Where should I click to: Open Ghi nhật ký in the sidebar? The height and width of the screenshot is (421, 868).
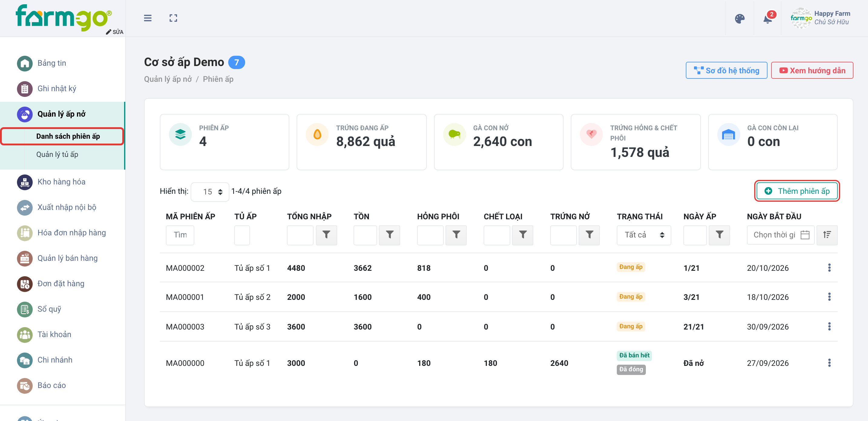(57, 88)
